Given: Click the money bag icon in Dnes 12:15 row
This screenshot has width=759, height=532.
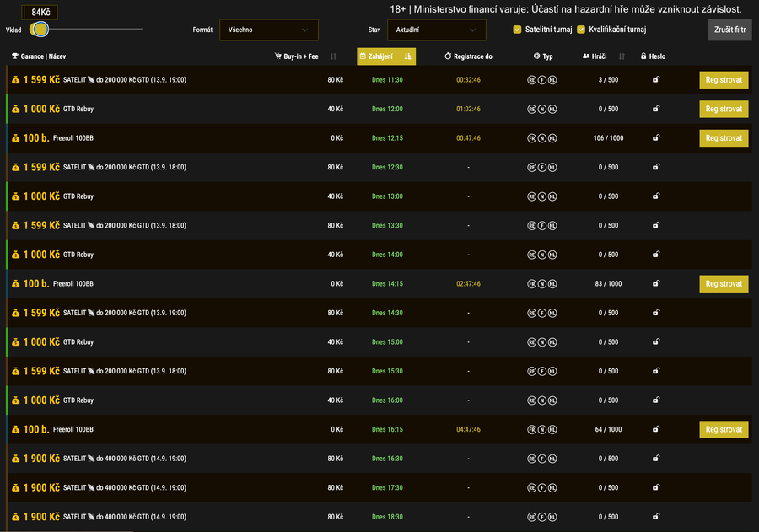Looking at the screenshot, I should (x=15, y=138).
